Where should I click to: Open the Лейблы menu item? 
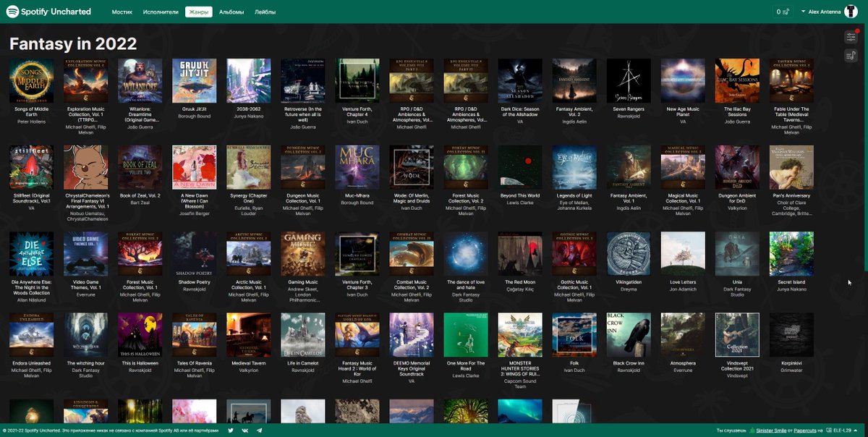click(265, 12)
